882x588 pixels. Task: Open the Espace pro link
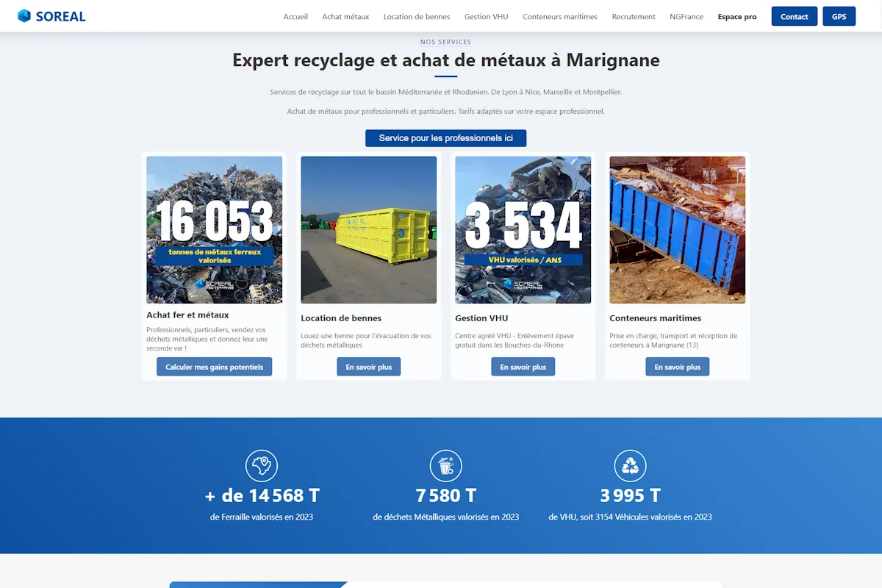click(737, 16)
